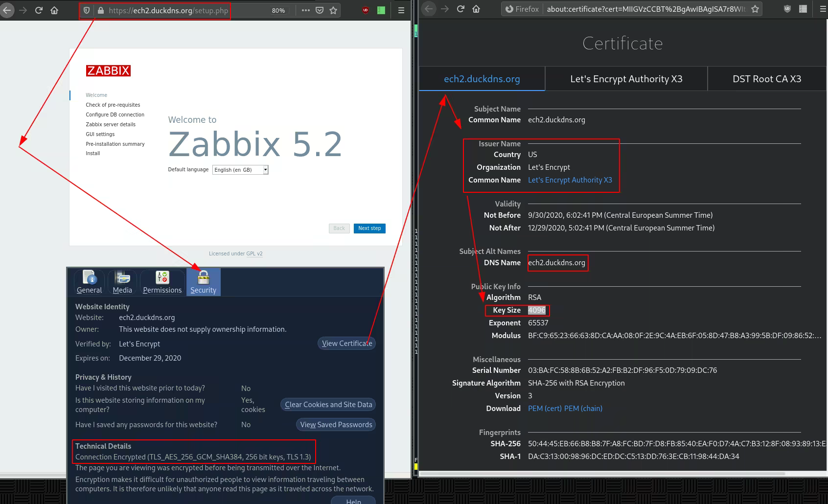The height and width of the screenshot is (504, 828).
Task: Open the Default language dropdown
Action: [240, 170]
